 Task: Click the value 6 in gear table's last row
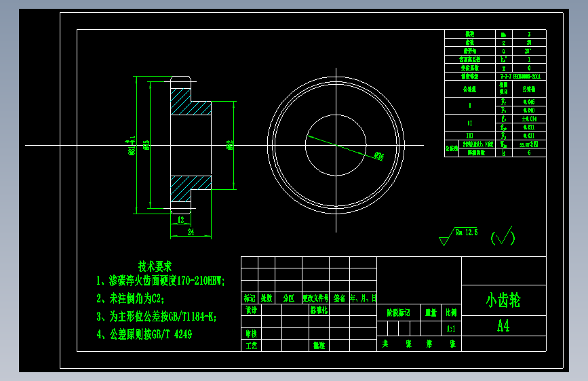click(529, 153)
